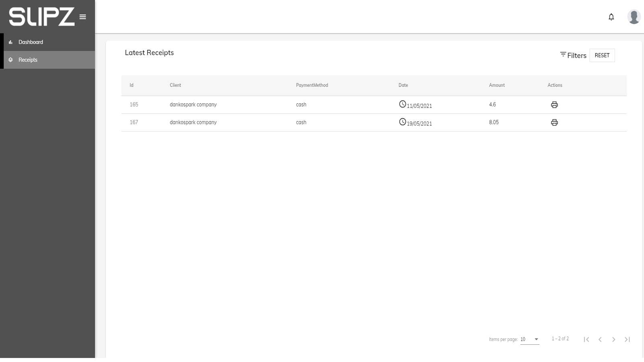The image size is (644, 362).
Task: Go to the previous page
Action: point(600,339)
